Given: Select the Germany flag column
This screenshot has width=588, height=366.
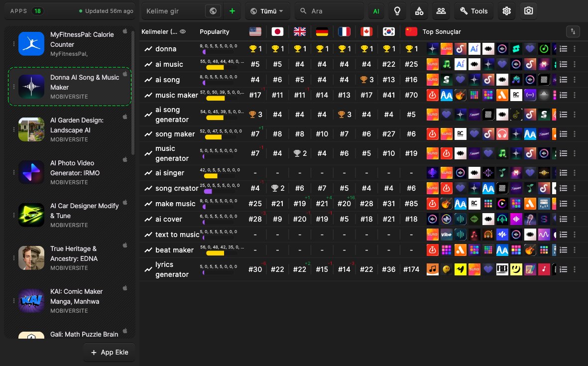Looking at the screenshot, I should (x=322, y=31).
